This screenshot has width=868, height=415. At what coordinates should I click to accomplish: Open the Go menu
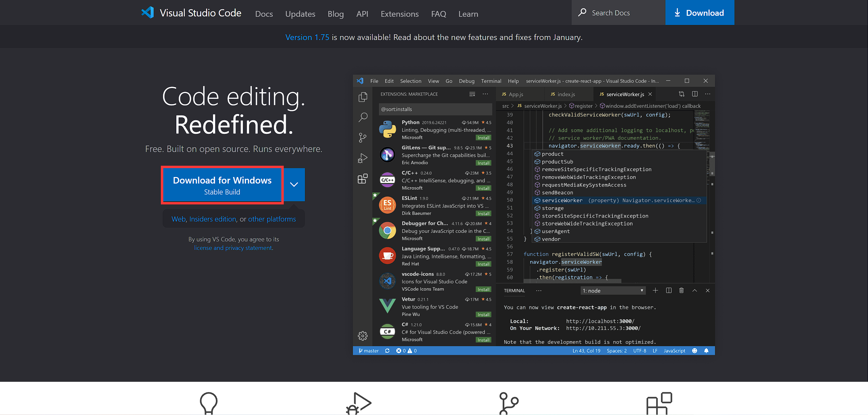pos(449,81)
